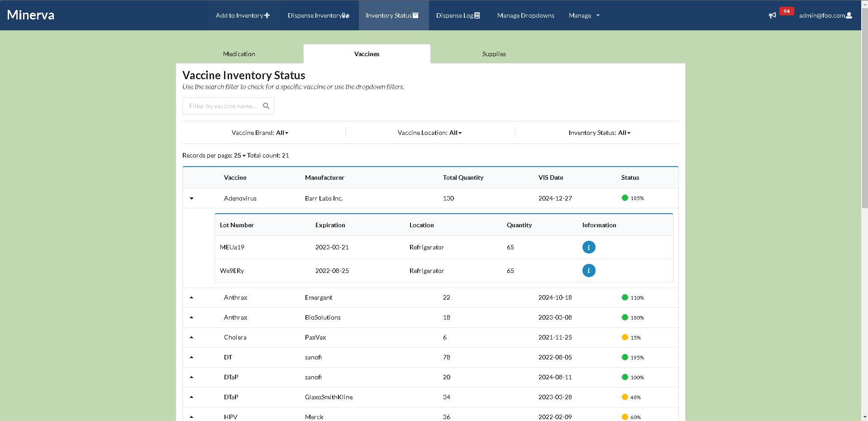
Task: Click Barr Labs Inc. manufacturer cell
Action: (x=324, y=198)
